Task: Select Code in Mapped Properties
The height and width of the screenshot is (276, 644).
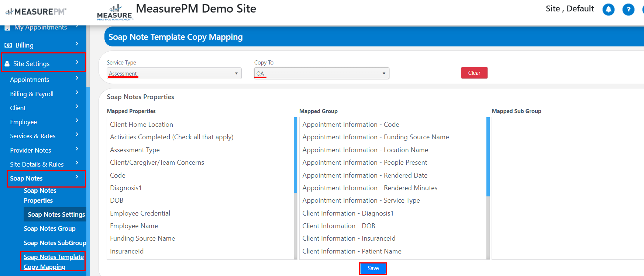Action: click(118, 175)
